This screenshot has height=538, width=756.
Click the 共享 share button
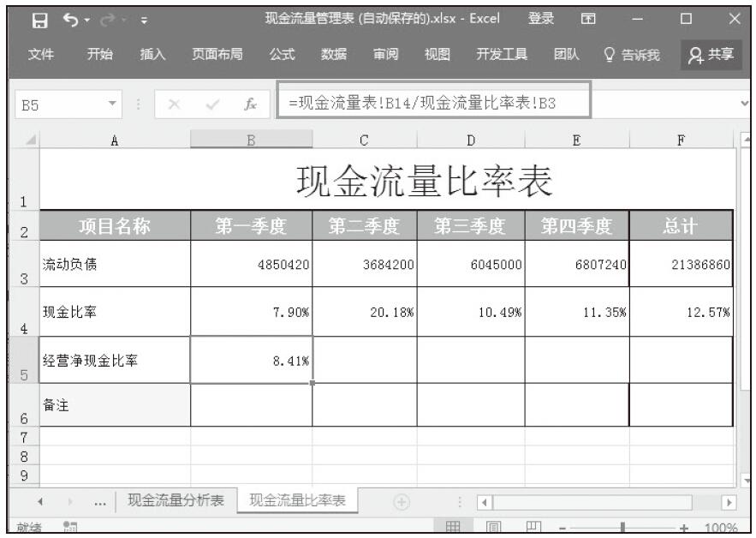(711, 55)
